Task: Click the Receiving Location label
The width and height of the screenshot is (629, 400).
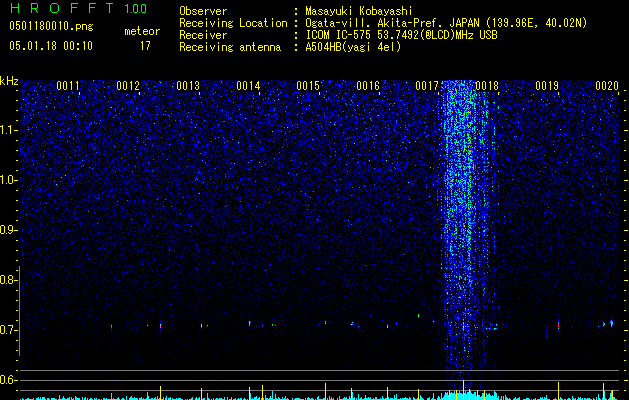Action: tap(233, 23)
